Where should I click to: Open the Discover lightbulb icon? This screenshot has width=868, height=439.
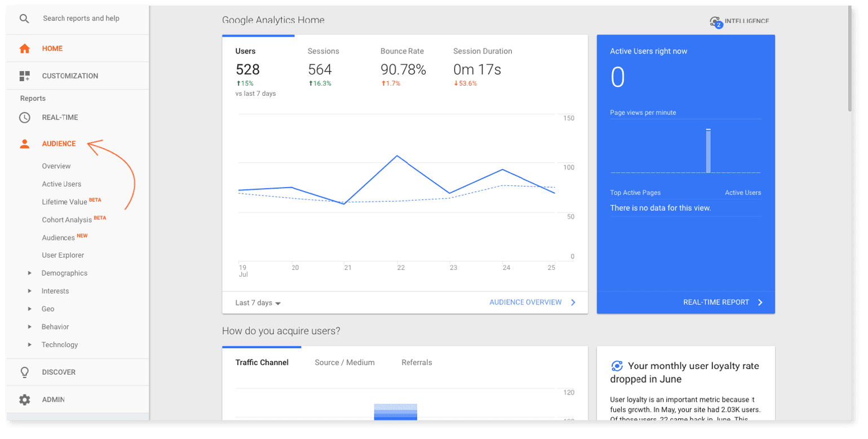[x=25, y=372]
